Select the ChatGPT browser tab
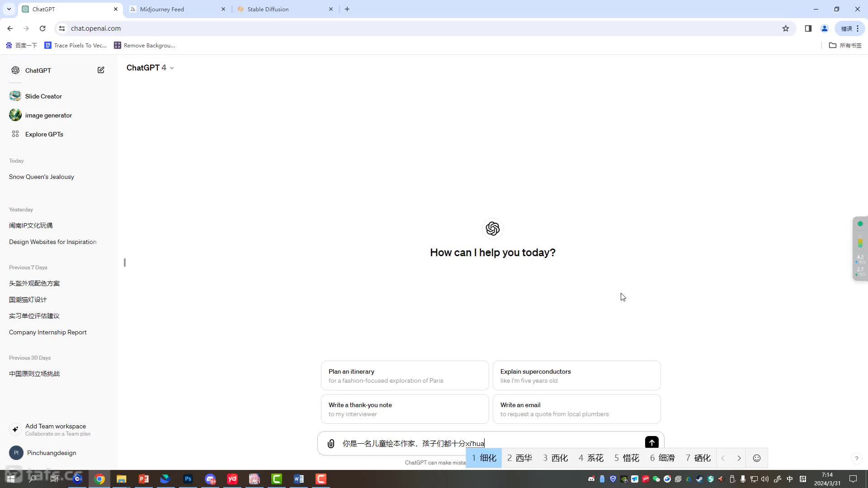 pyautogui.click(x=70, y=9)
